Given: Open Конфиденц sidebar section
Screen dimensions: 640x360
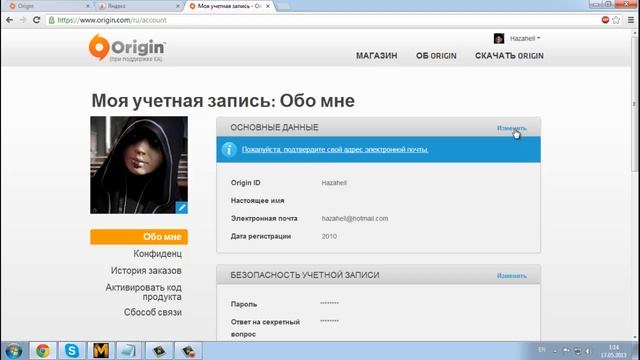Looking at the screenshot, I should coord(158,254).
